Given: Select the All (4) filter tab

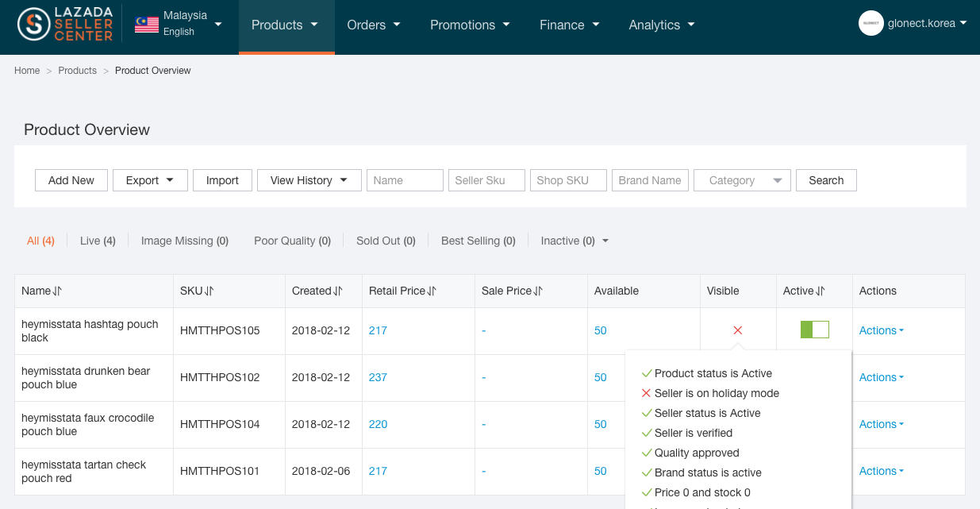Looking at the screenshot, I should click(40, 241).
